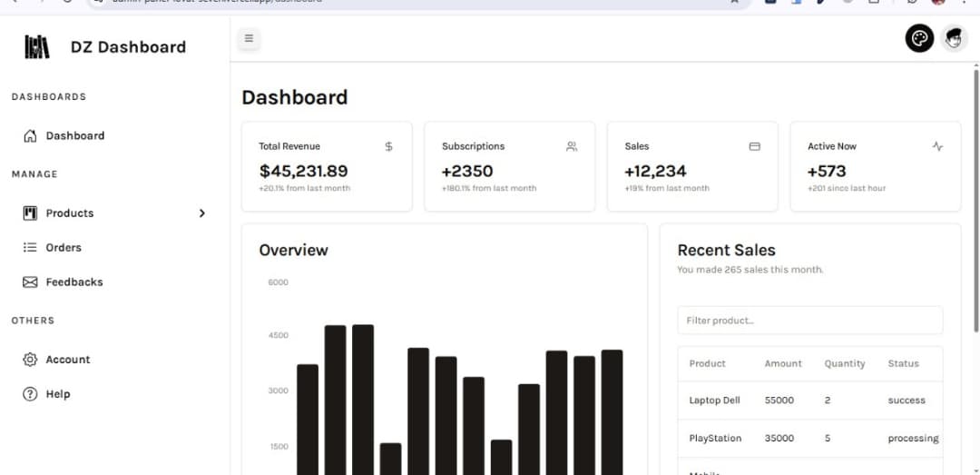Open the theme palette button
980x475 pixels.
(919, 39)
